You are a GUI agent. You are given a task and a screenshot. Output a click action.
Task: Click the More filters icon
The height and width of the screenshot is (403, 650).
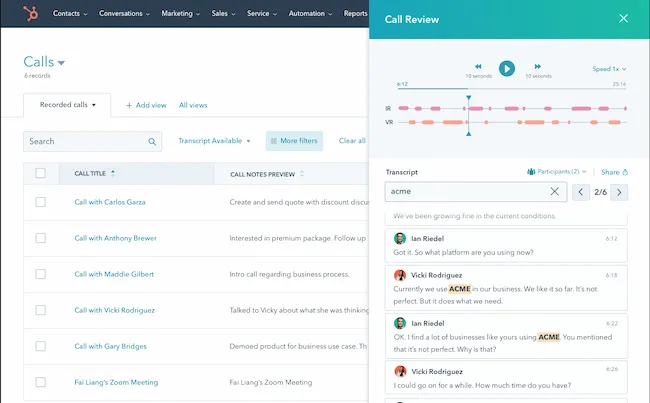274,141
